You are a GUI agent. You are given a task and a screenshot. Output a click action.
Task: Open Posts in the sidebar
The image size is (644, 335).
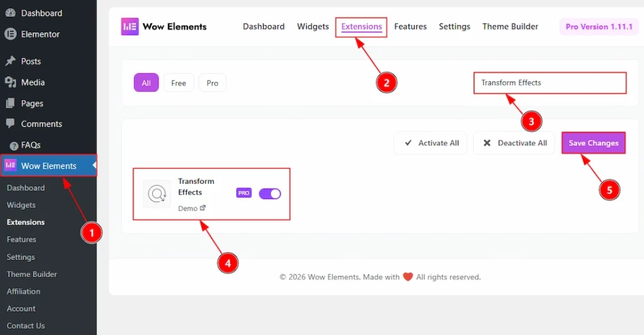31,61
